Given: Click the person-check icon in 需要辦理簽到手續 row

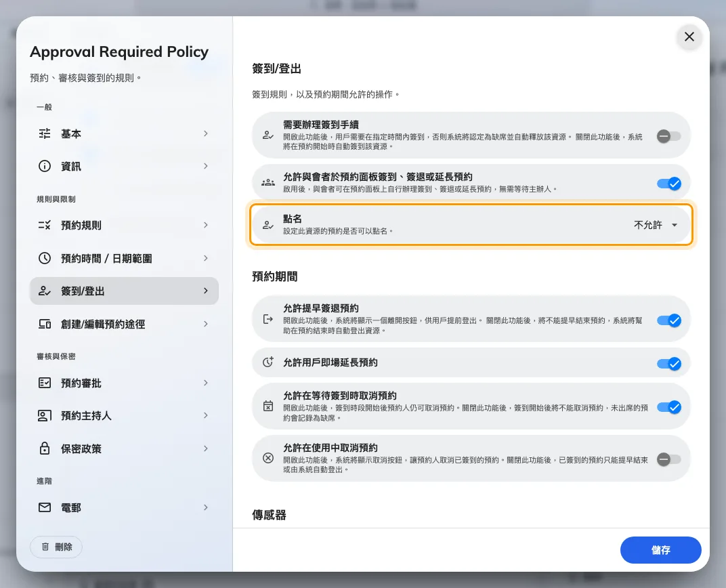Looking at the screenshot, I should [x=268, y=135].
